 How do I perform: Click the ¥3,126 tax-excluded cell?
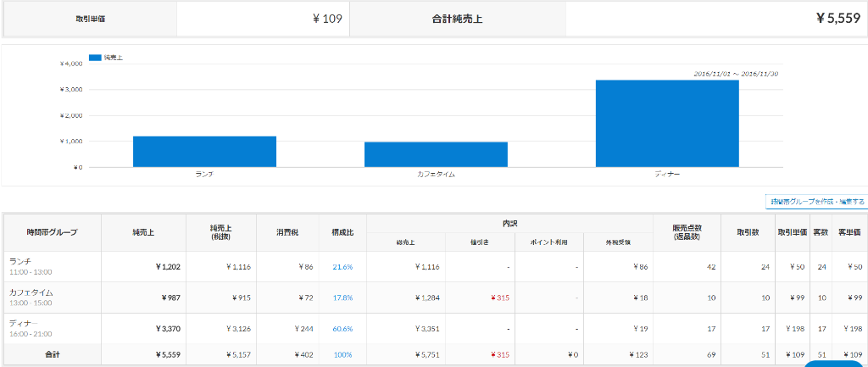[238, 329]
